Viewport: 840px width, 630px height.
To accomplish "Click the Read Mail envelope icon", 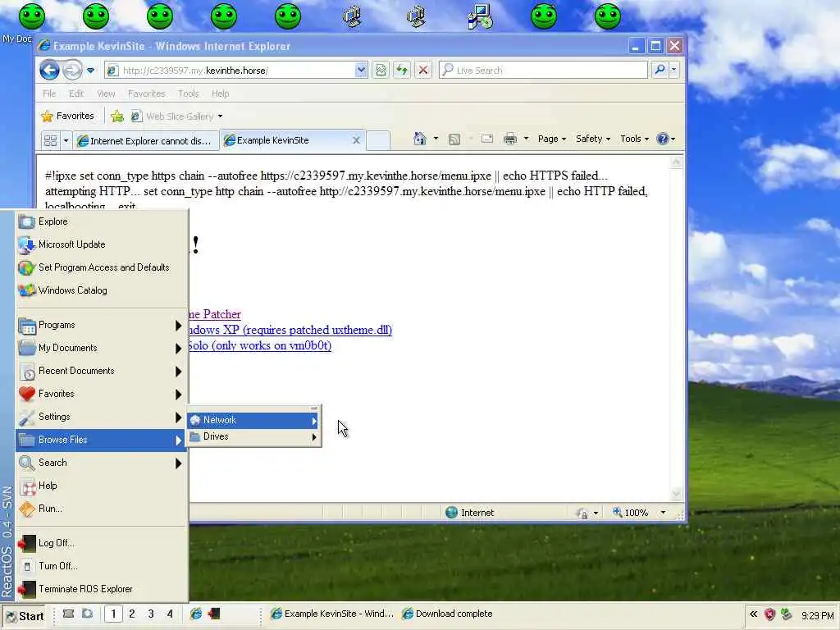I will click(487, 139).
